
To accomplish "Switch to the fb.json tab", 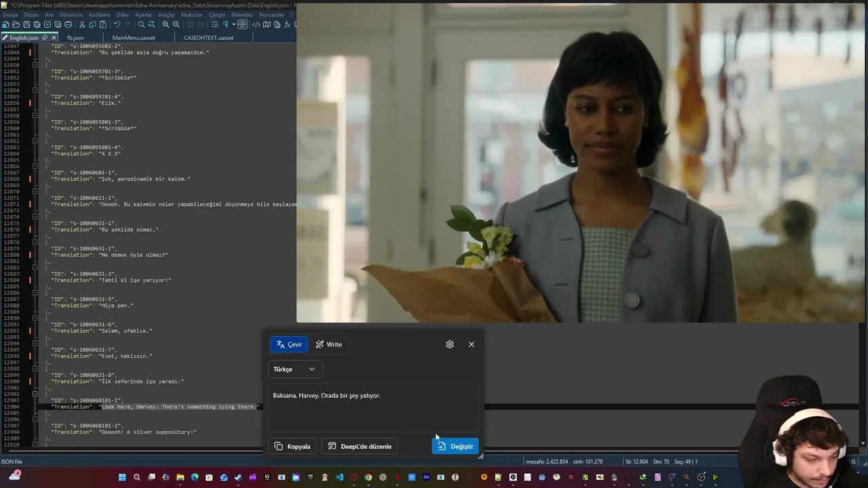I will pos(75,38).
